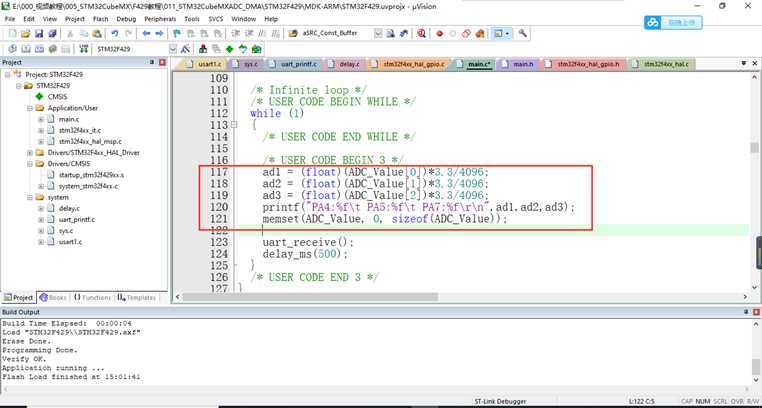Download to flash with the LOAD icon
The image size is (762, 408).
(84, 49)
